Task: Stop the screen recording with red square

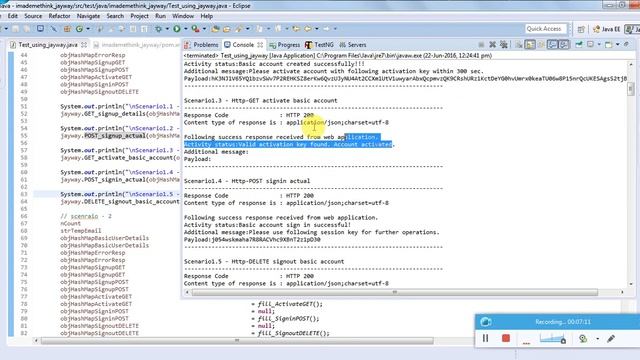Action: click(506, 338)
